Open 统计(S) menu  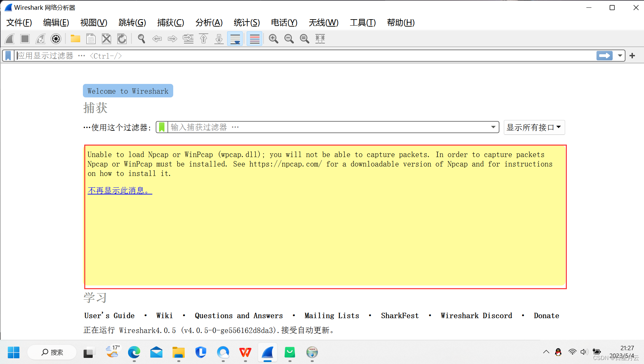click(x=247, y=23)
